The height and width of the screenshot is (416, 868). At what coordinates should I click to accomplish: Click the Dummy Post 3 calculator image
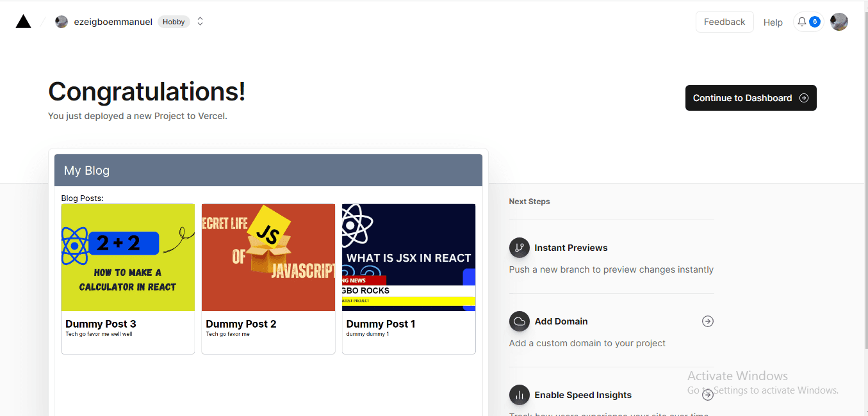[x=127, y=257]
